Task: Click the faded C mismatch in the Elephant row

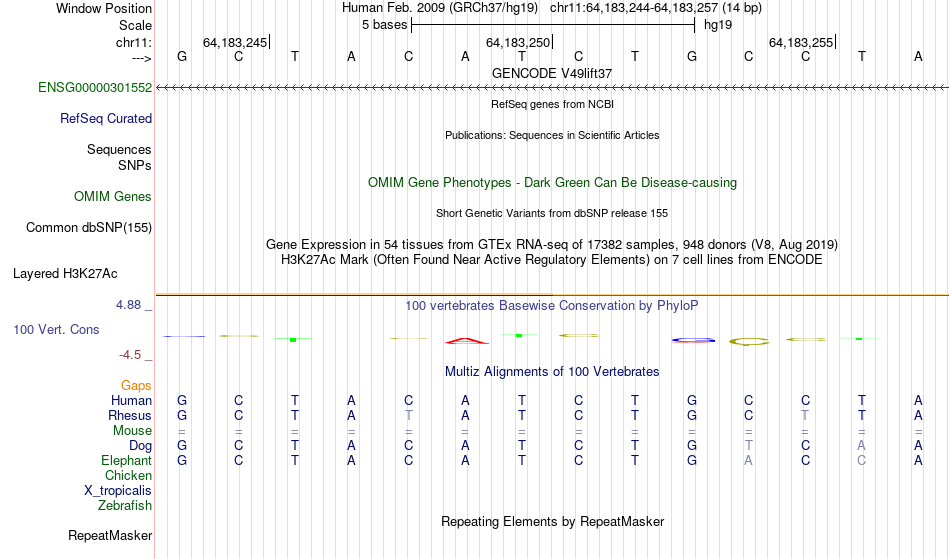Action: point(862,461)
